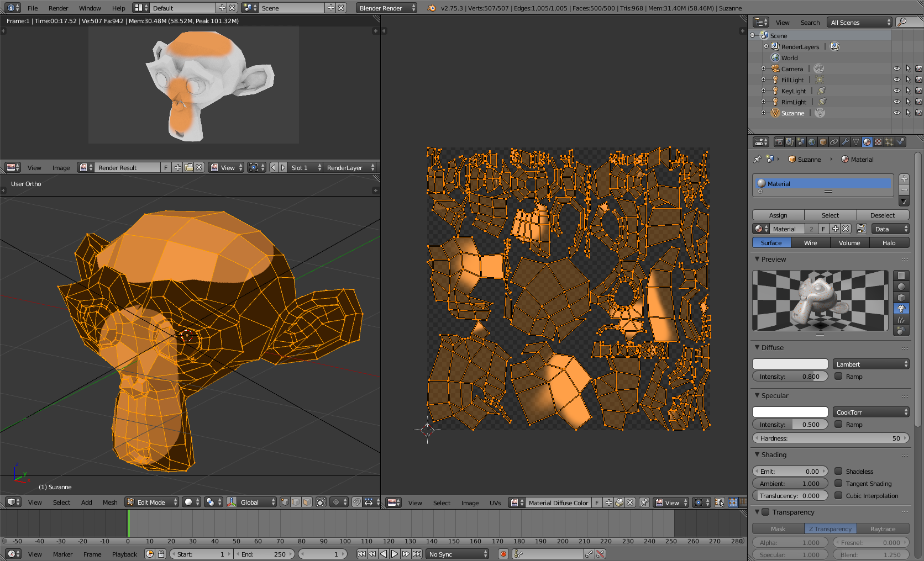Enable the Transparency panel checkbox
This screenshot has width=924, height=561.
tap(765, 512)
